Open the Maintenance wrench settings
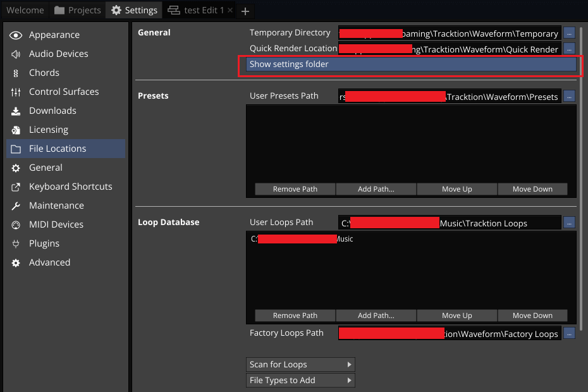 tap(16, 206)
